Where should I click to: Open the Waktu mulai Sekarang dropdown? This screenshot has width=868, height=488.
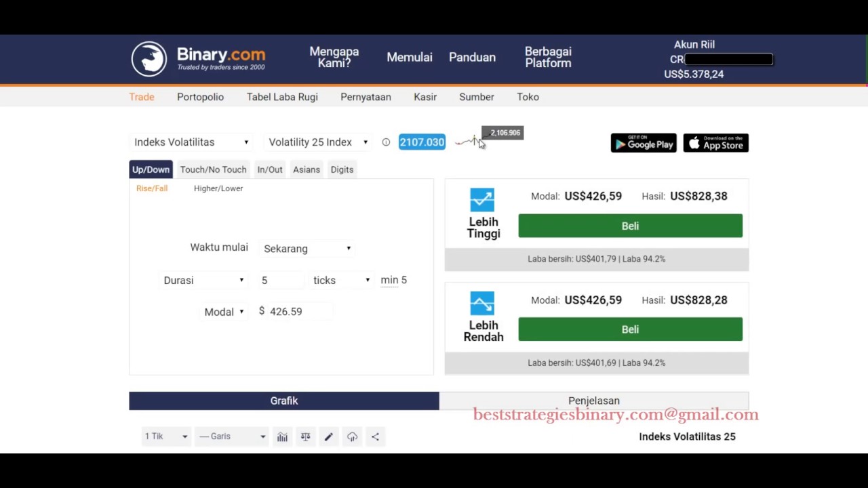(308, 249)
